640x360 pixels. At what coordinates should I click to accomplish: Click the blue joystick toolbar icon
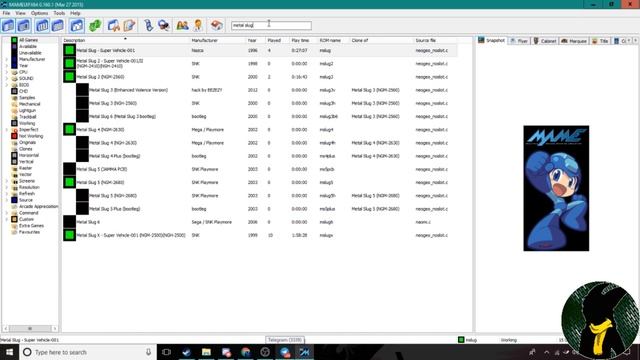tap(149, 25)
